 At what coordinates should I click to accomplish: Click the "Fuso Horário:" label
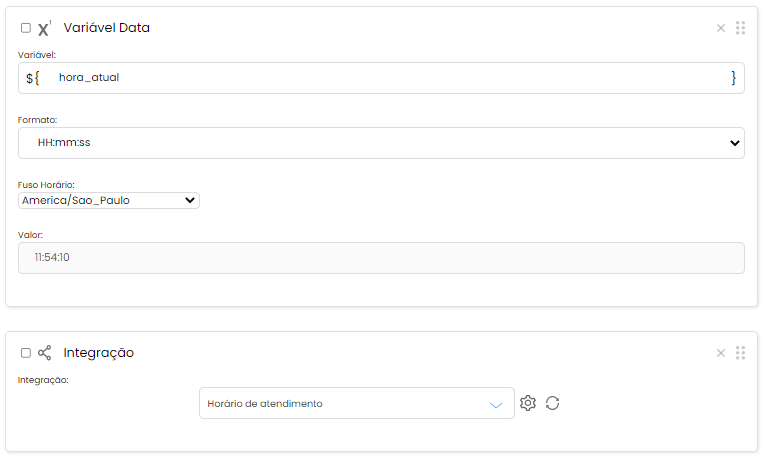pos(46,185)
